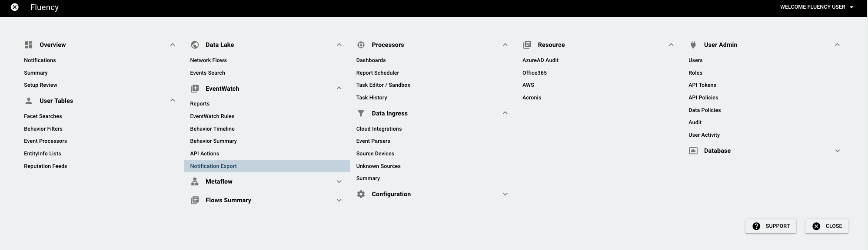
Task: Click the X icon beside Fluency title
Action: pos(15,7)
